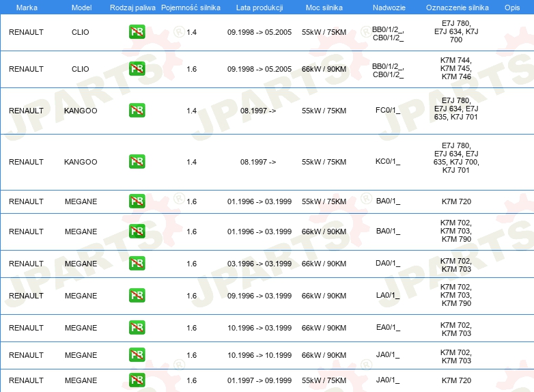Click body code DA0/1_
This screenshot has height=392, width=534.
coord(388,263)
